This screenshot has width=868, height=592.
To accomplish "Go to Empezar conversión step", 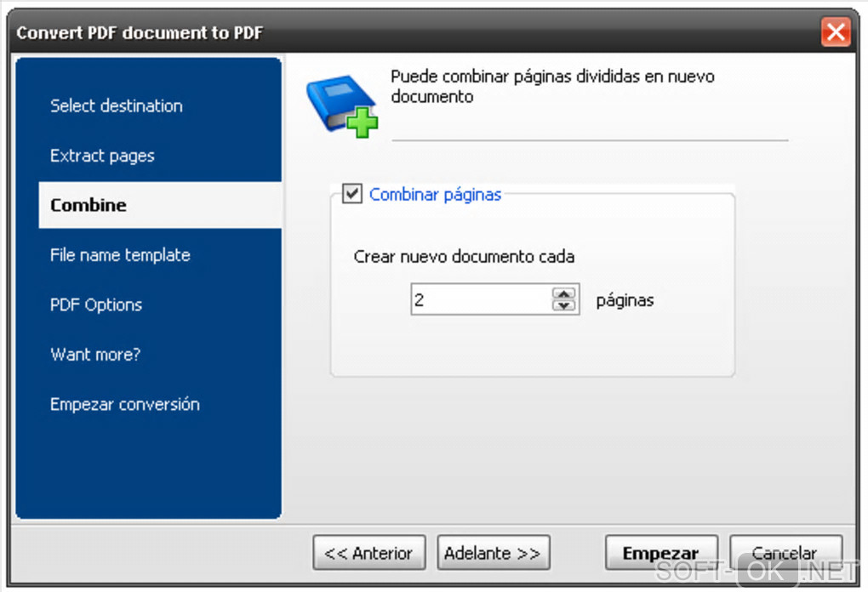I will [x=124, y=404].
